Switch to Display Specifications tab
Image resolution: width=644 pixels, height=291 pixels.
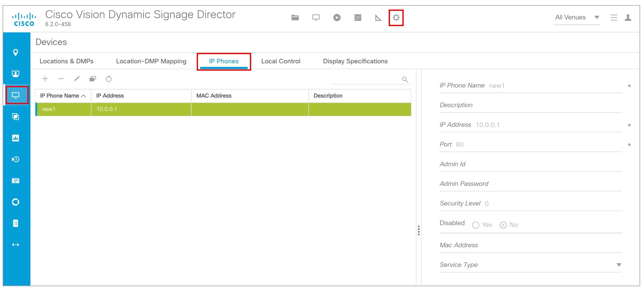[x=355, y=61]
